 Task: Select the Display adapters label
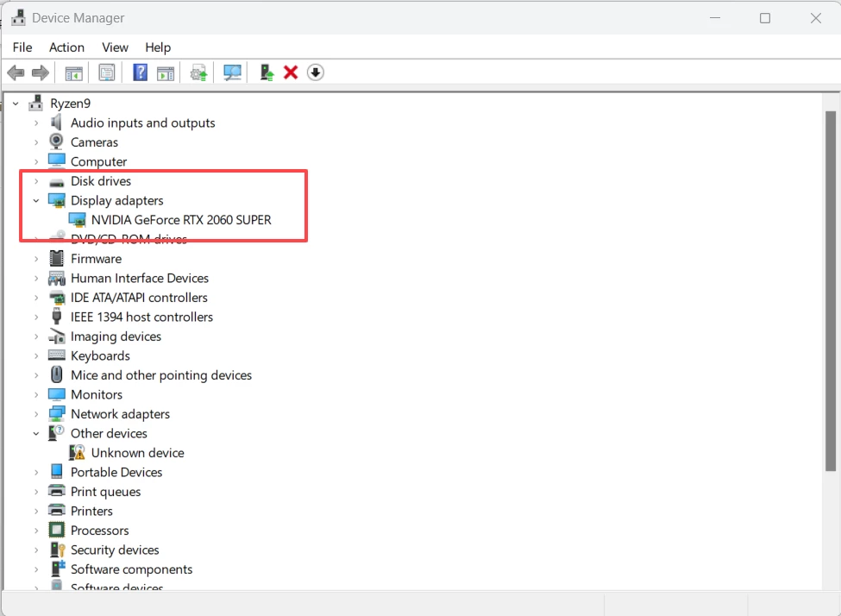pos(117,201)
